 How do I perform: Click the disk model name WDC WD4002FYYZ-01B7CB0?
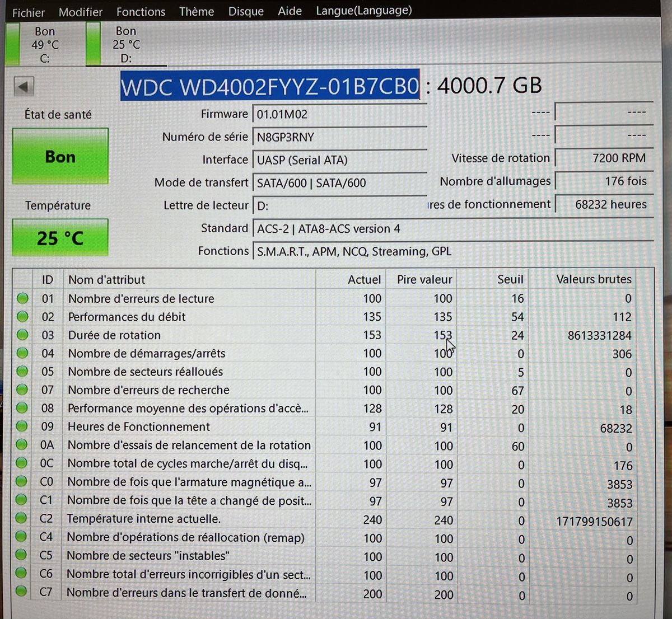(x=270, y=87)
